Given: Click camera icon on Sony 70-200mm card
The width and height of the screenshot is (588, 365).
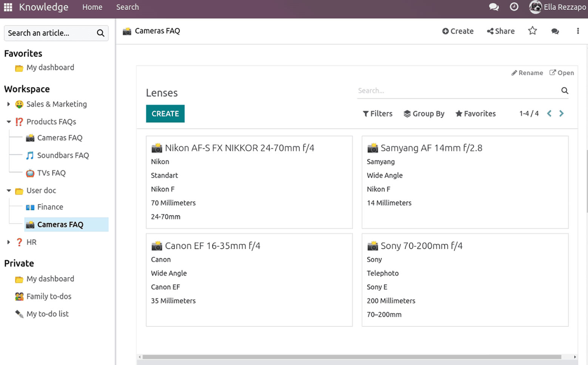Looking at the screenshot, I should click(x=373, y=246).
